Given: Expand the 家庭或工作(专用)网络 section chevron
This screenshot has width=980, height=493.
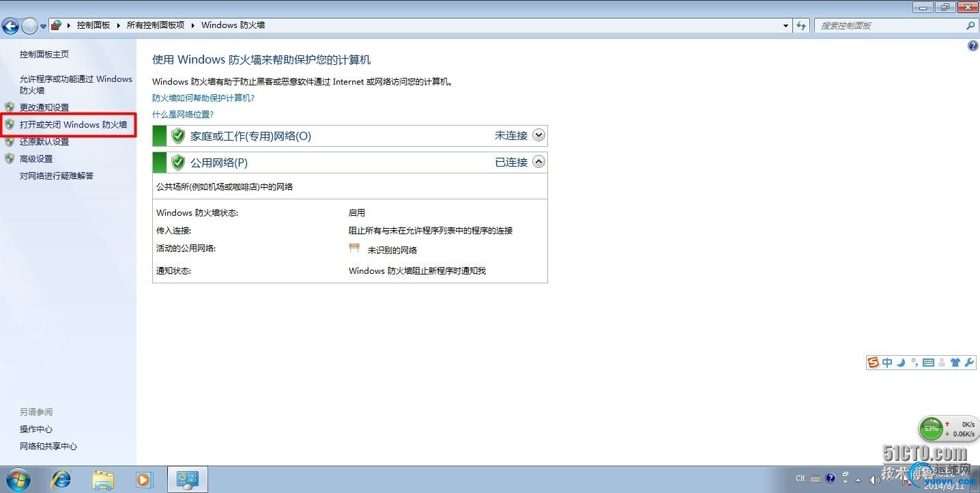Looking at the screenshot, I should (539, 135).
